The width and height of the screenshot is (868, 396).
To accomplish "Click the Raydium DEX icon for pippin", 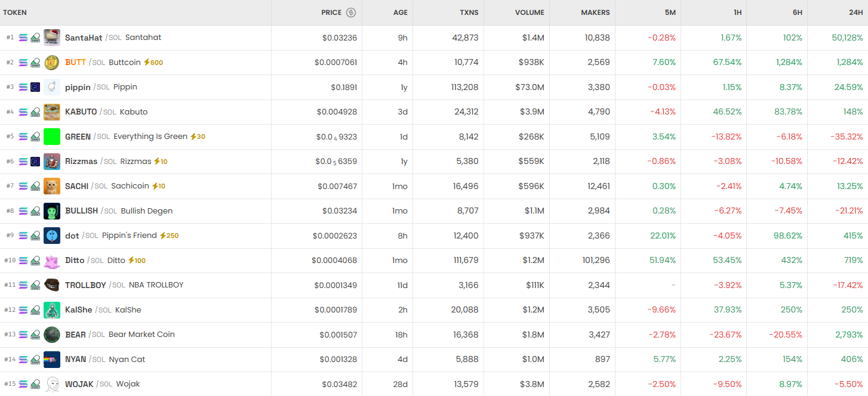I will pos(35,87).
